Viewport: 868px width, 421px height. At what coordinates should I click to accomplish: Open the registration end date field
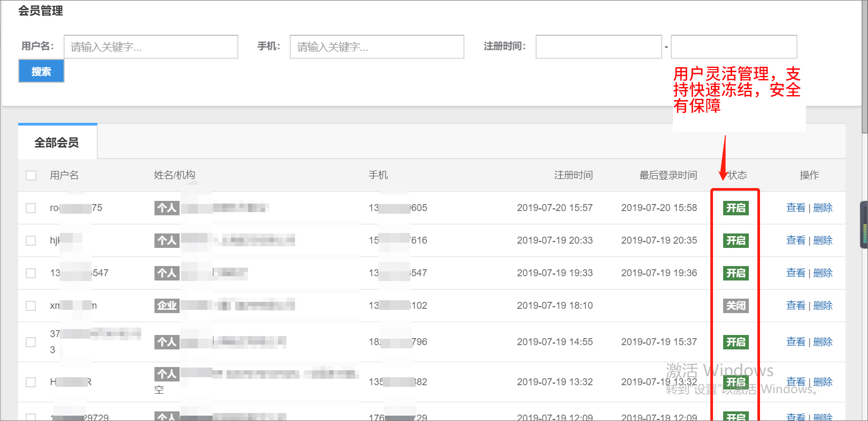pos(733,47)
